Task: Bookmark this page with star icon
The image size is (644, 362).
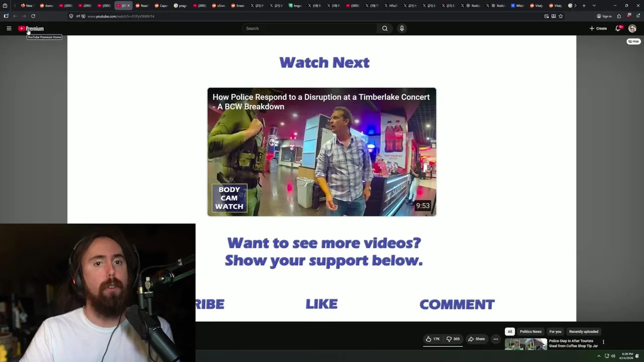Action: [x=560, y=16]
